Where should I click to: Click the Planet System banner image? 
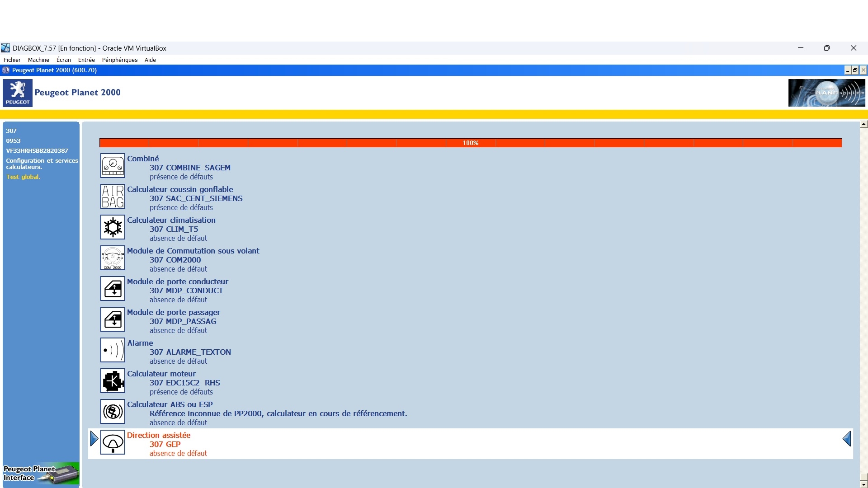(827, 93)
